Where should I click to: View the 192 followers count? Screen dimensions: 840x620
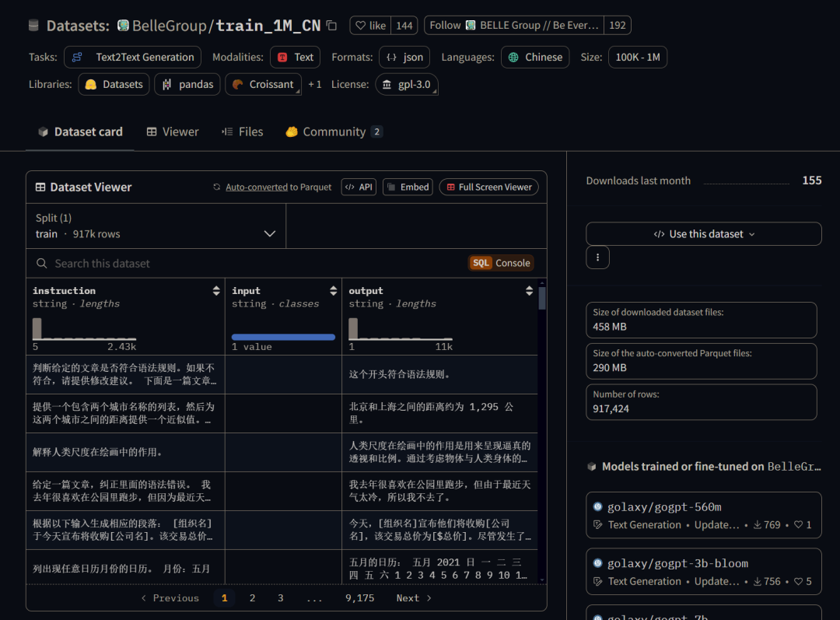click(x=617, y=25)
